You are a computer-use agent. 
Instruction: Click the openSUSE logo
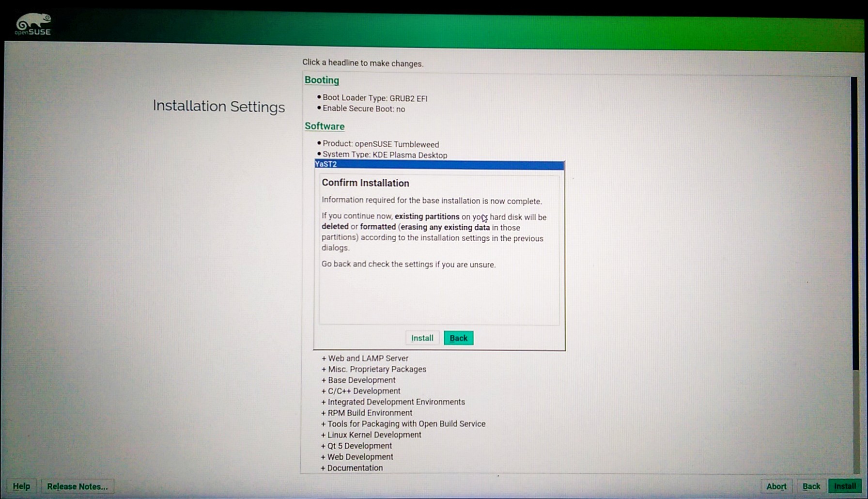pyautogui.click(x=33, y=24)
